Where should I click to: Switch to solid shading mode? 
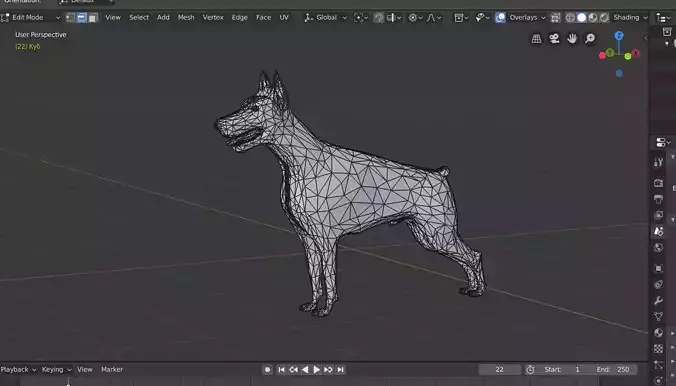582,18
